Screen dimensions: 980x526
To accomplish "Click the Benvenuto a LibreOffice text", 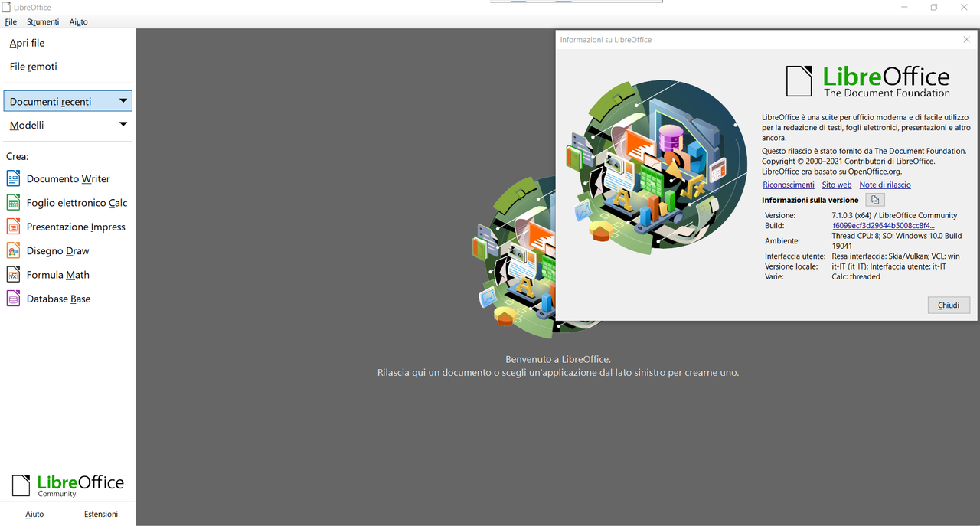I will click(x=558, y=359).
